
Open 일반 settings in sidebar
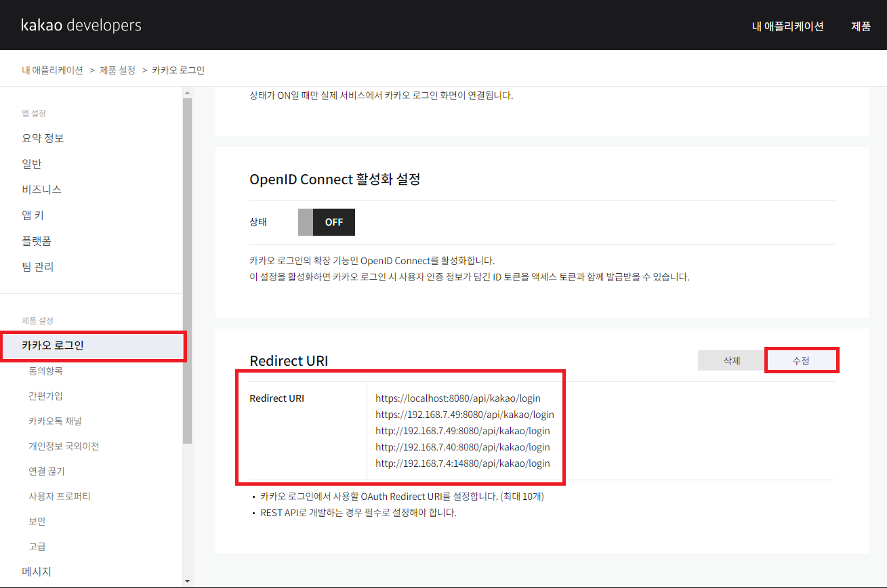32,164
